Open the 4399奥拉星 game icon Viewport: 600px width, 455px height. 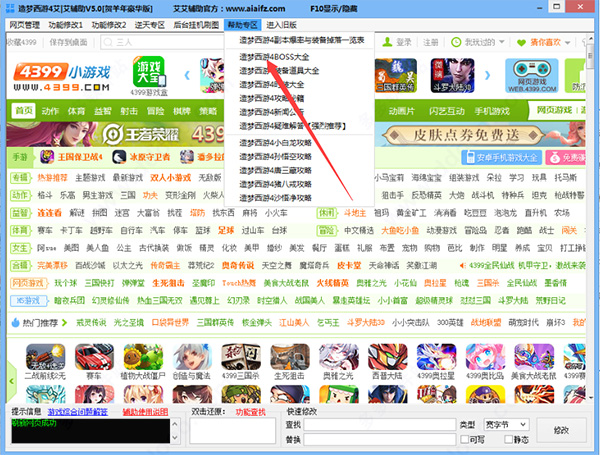click(x=436, y=357)
